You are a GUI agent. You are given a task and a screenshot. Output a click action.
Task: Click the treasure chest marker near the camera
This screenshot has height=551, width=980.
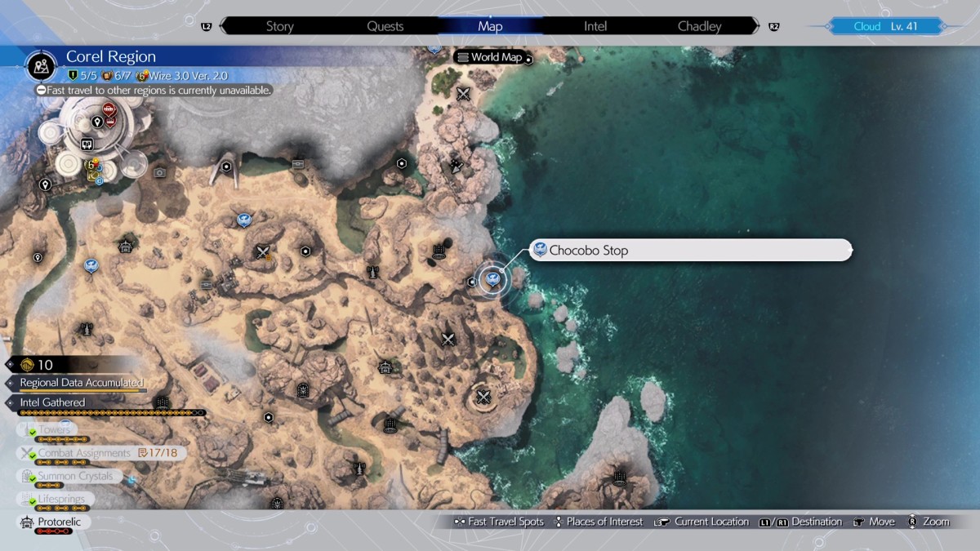click(x=297, y=163)
